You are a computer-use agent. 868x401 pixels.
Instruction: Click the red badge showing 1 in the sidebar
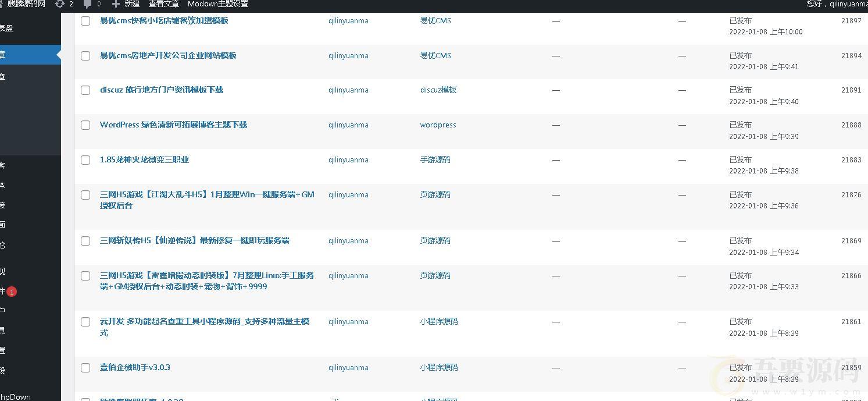tap(11, 292)
